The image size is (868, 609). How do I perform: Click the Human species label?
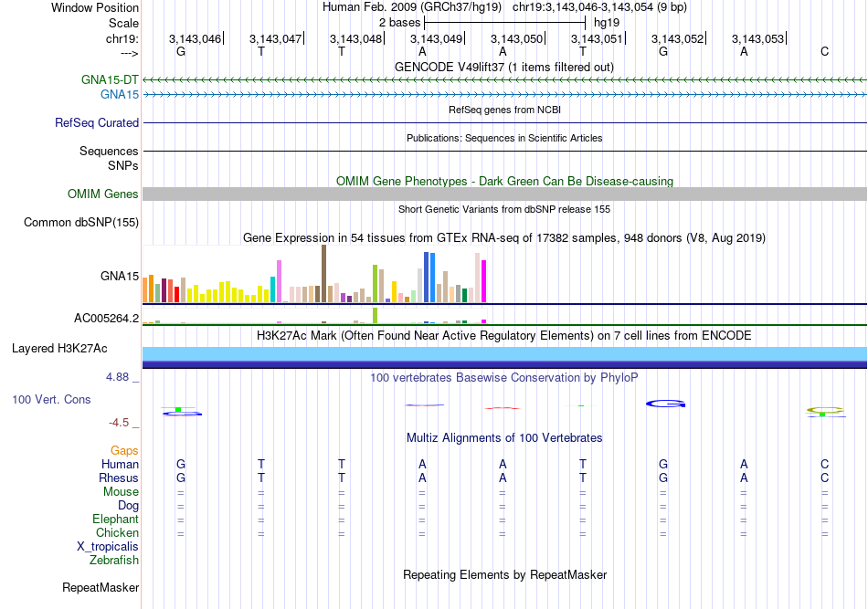click(x=120, y=464)
